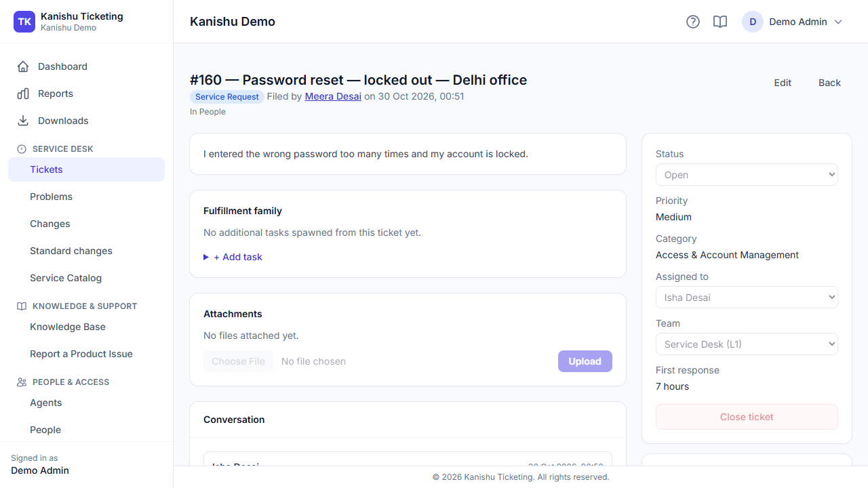Click the Reports chart icon
Screen dimensions: 868x488
pos(23,94)
